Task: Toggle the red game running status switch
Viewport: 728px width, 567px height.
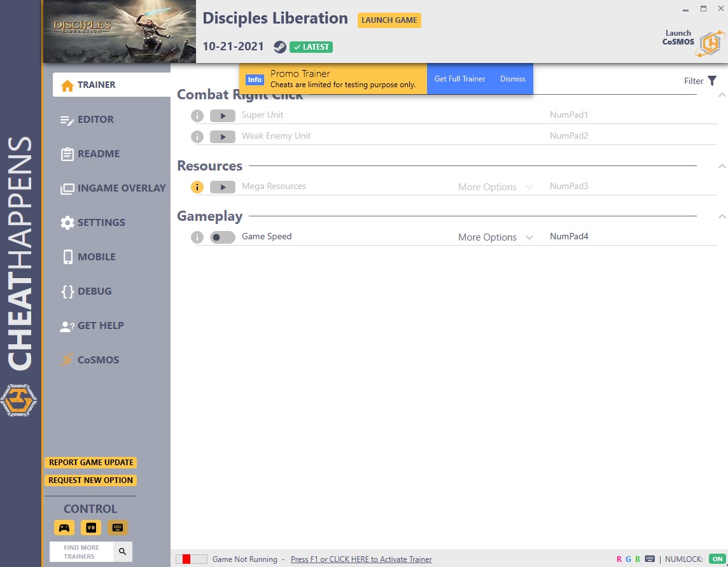Action: coord(192,559)
